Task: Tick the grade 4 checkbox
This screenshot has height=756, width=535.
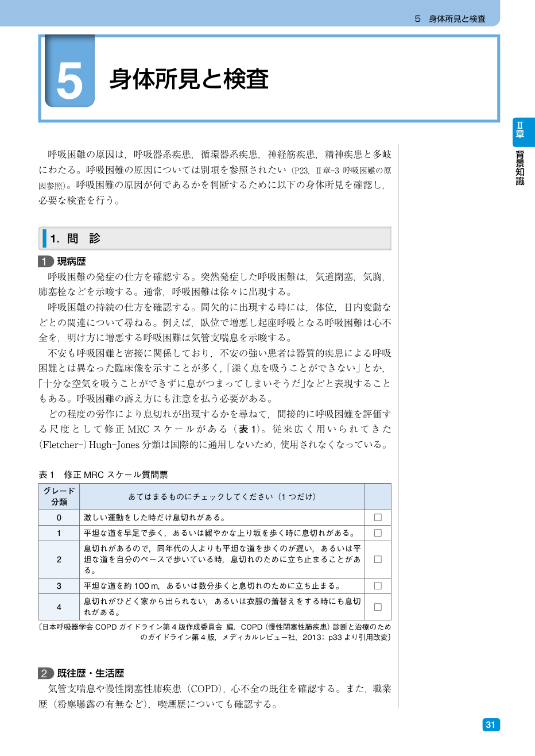Action: coord(378,607)
